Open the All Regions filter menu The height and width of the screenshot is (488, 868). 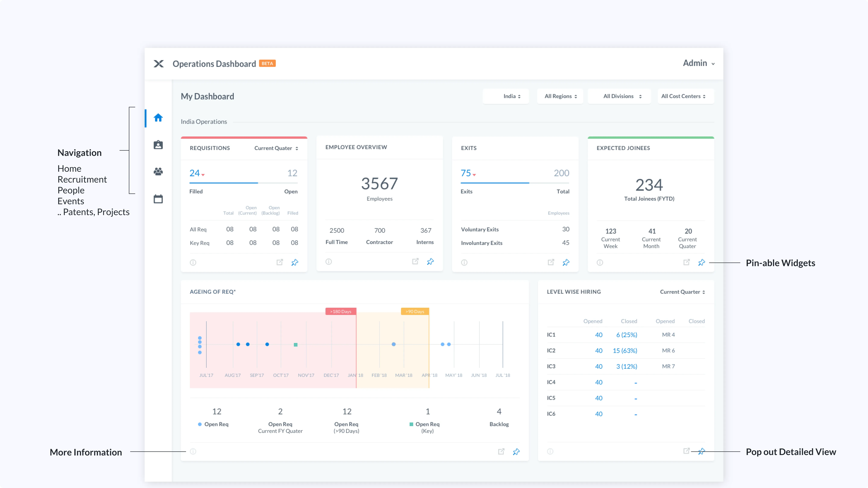(560, 96)
